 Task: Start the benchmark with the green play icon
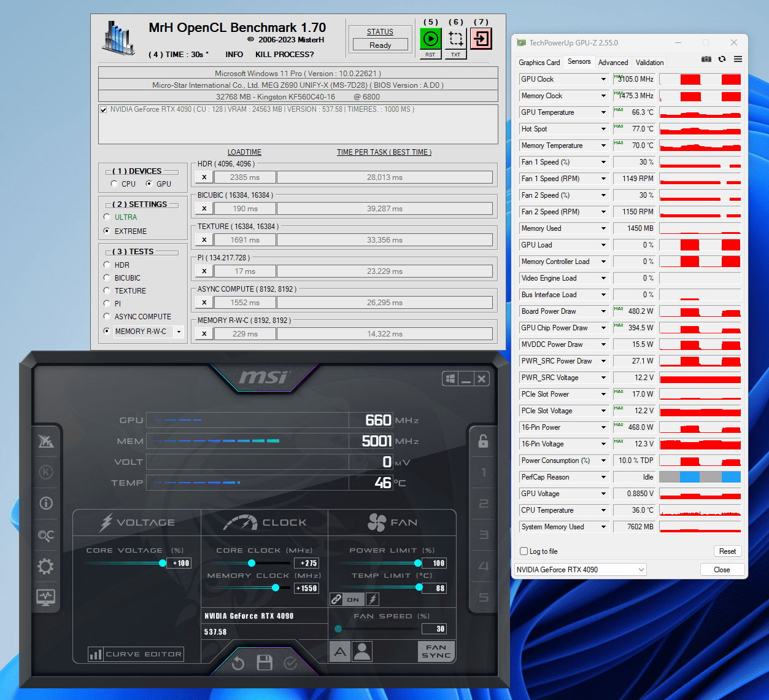click(431, 39)
